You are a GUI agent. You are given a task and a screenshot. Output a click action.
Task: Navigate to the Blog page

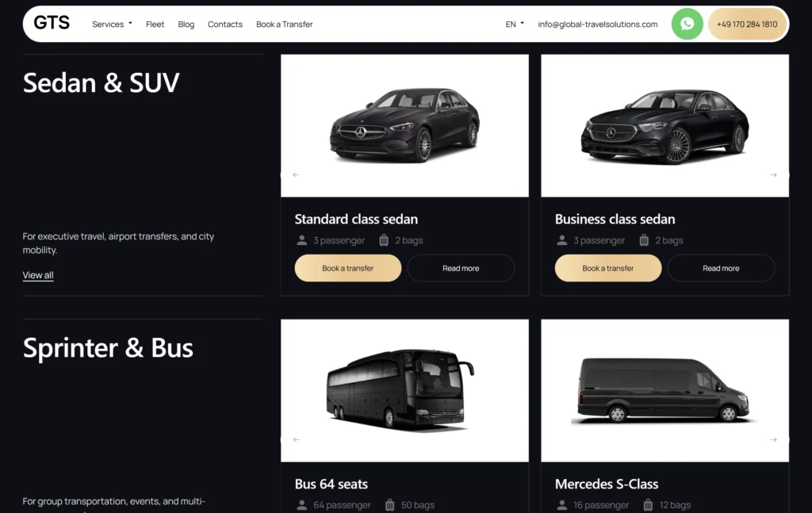pyautogui.click(x=186, y=25)
